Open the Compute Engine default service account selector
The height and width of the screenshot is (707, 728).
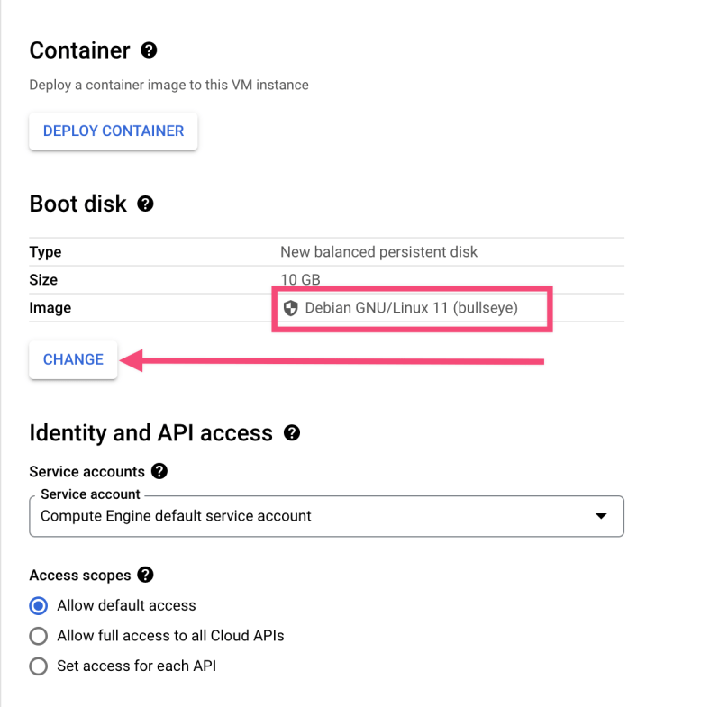point(326,516)
